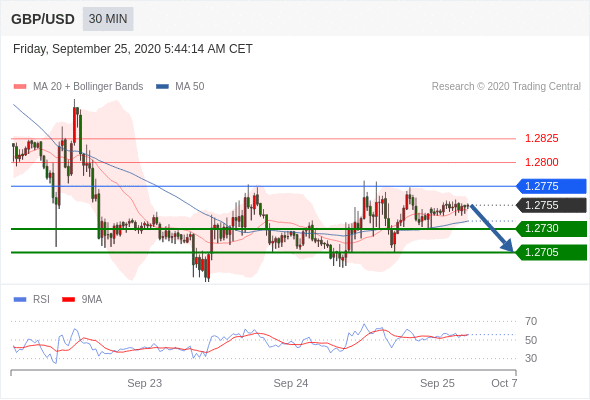This screenshot has height=400, width=590.
Task: Click the red 9MA legend swatch
Action: (68, 300)
